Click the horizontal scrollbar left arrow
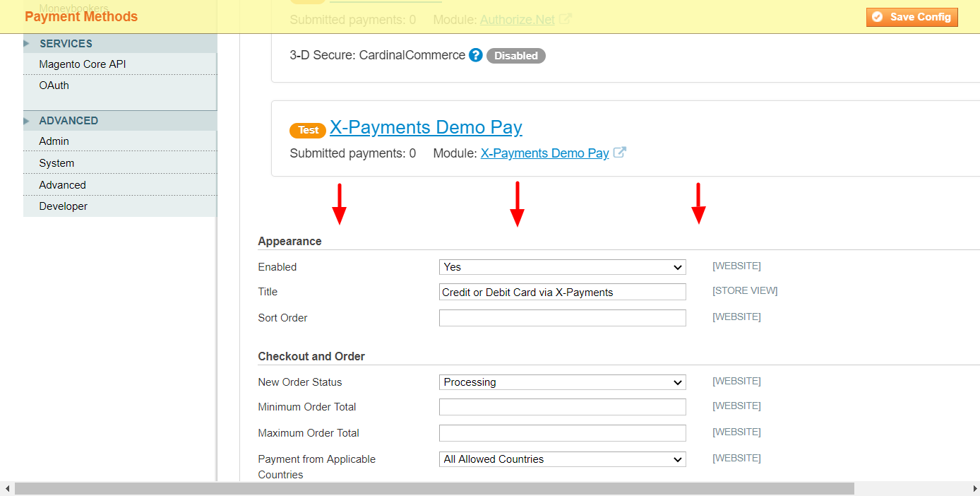Viewport: 980px width, 496px height. tap(6, 489)
